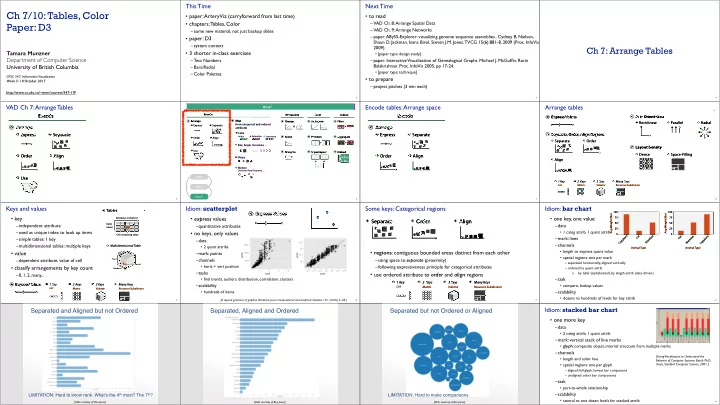
Task: Click the Dense layout density icon in Arrange tables
Action: coord(646,164)
